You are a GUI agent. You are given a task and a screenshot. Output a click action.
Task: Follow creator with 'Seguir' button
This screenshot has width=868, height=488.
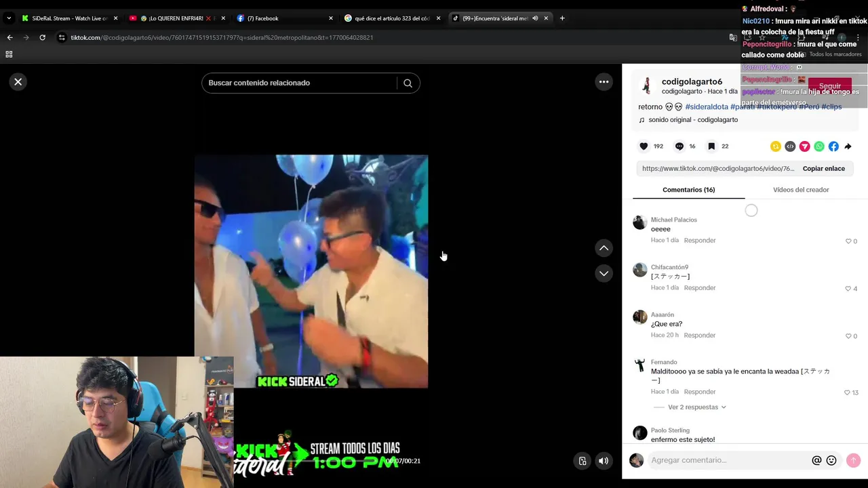[x=829, y=86]
